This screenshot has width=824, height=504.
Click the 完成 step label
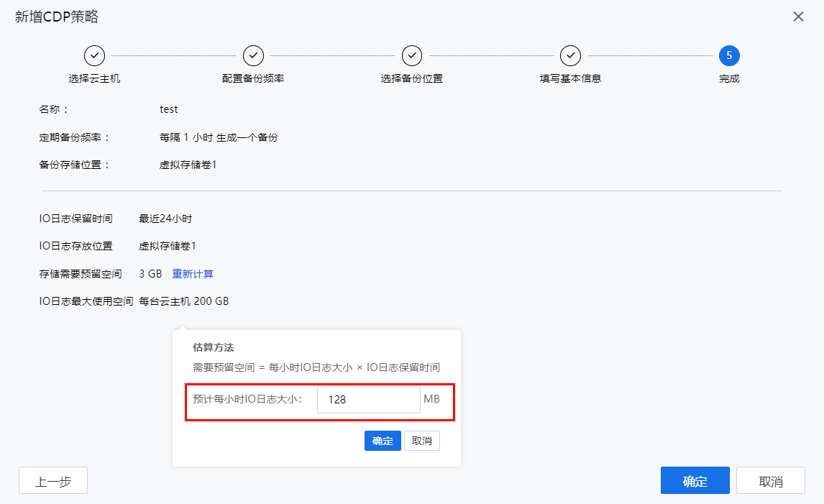[x=729, y=78]
